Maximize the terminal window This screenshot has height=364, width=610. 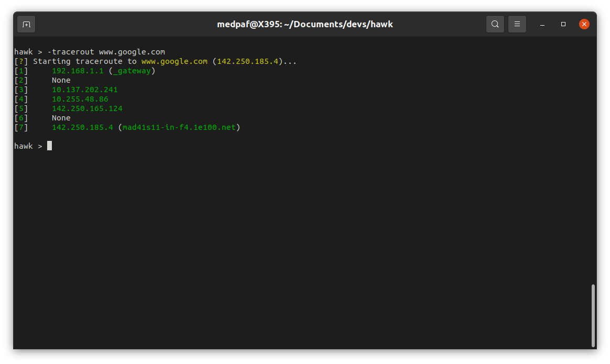coord(563,24)
